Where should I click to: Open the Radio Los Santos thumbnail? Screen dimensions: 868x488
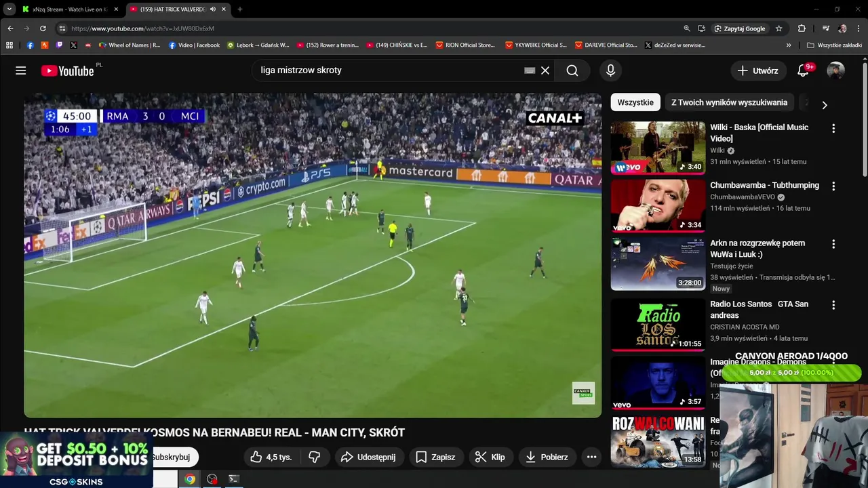tap(658, 325)
